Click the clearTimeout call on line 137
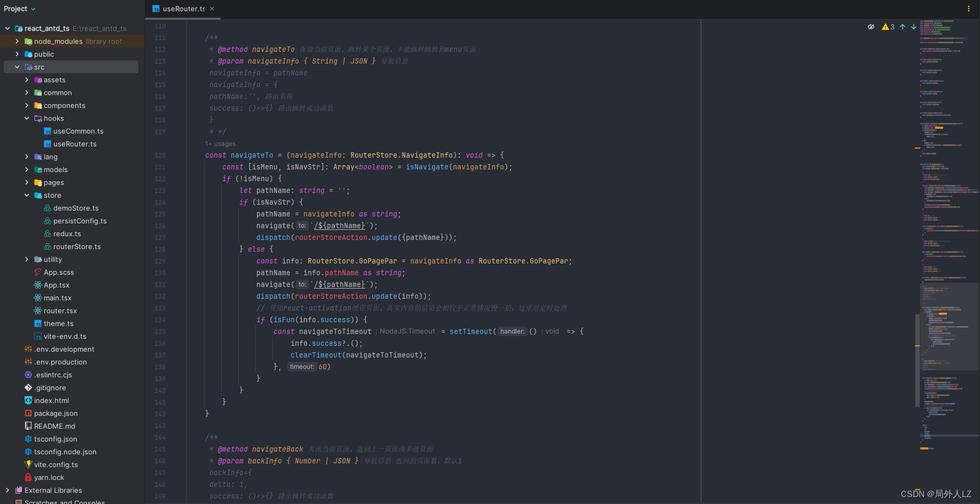980x504 pixels. [x=316, y=355]
